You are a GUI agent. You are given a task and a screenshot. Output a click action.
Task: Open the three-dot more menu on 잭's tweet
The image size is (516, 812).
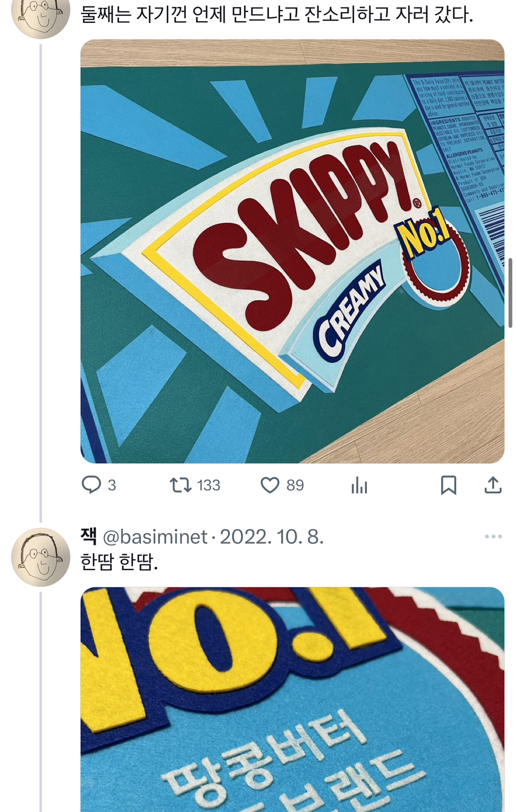tap(493, 536)
